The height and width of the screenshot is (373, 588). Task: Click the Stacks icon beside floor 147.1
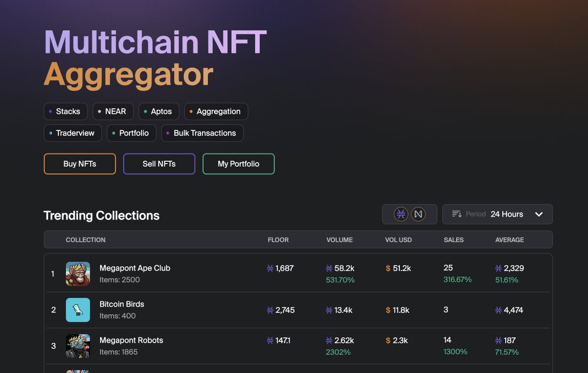[x=270, y=340]
